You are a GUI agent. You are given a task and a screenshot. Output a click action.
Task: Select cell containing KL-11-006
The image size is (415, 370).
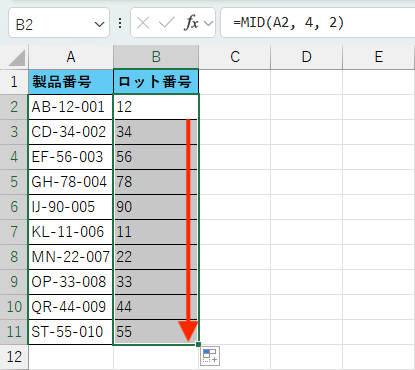pyautogui.click(x=71, y=232)
